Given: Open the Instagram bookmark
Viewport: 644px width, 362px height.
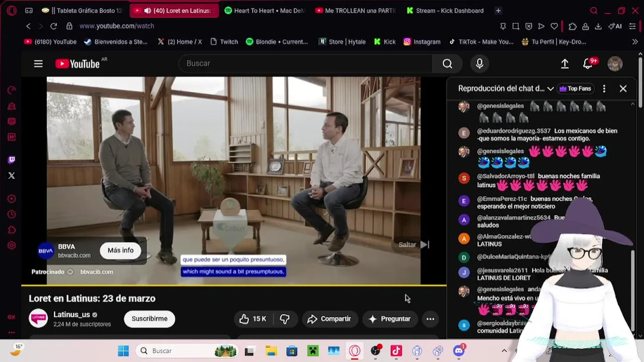Looking at the screenshot, I should point(422,42).
